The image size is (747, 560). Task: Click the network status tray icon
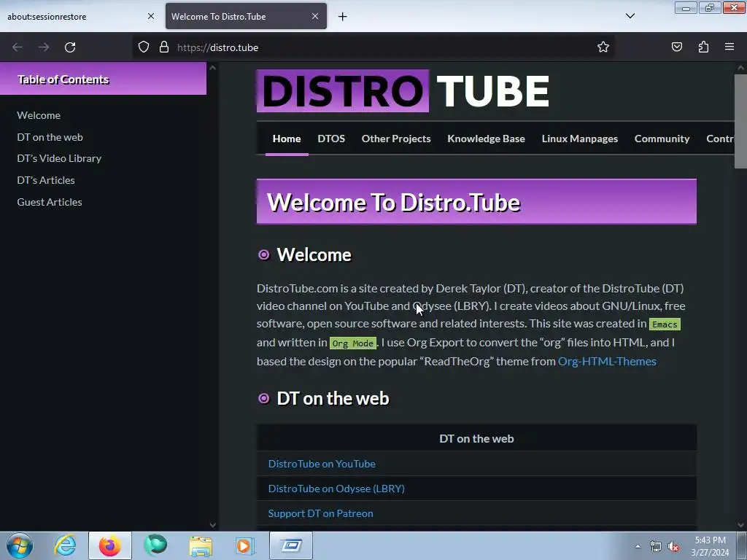click(656, 546)
